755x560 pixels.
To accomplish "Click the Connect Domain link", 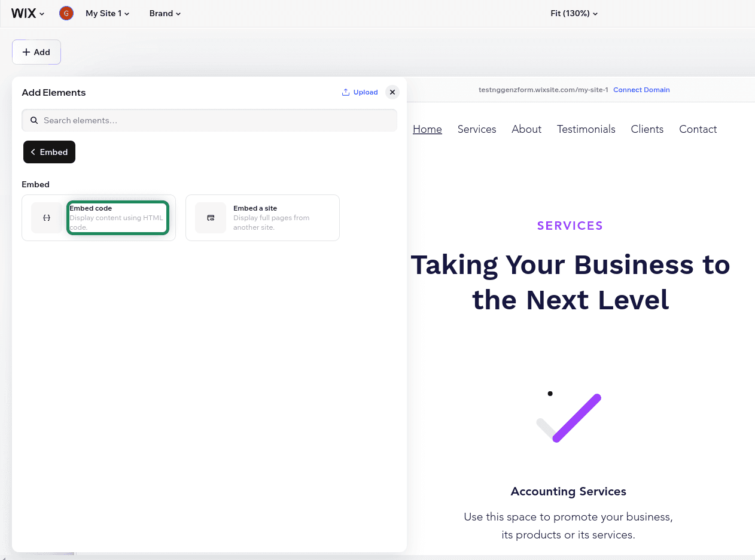I will point(641,90).
